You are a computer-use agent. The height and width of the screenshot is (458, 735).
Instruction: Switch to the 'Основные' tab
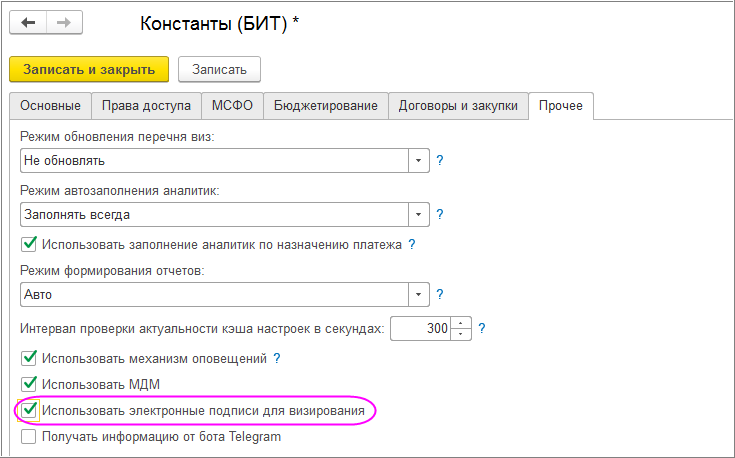[49, 106]
